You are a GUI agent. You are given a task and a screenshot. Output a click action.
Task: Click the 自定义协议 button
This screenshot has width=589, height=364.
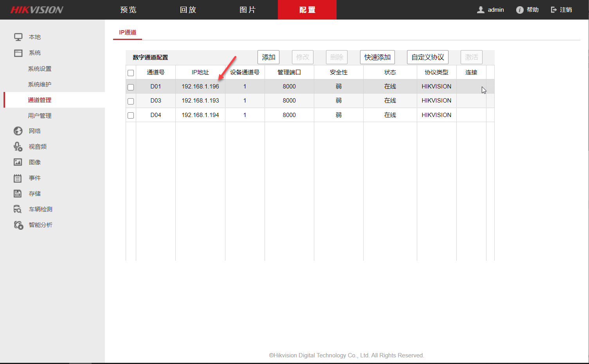point(428,57)
